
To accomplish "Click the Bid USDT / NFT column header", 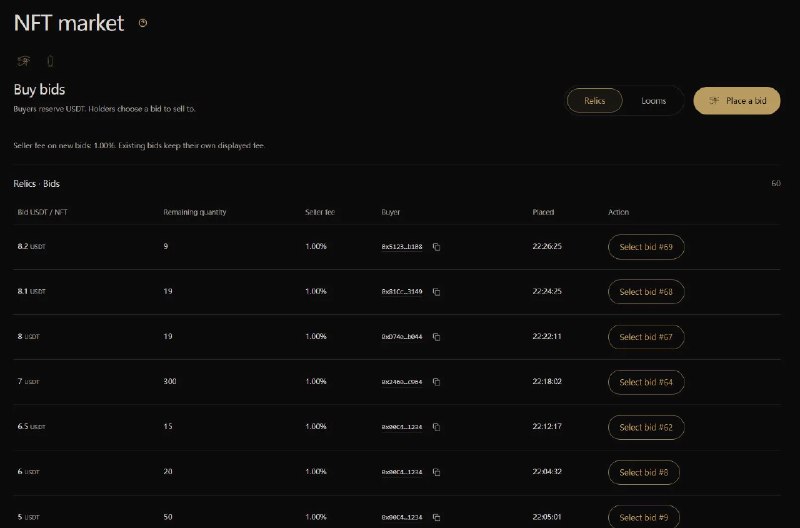I will pyautogui.click(x=42, y=212).
